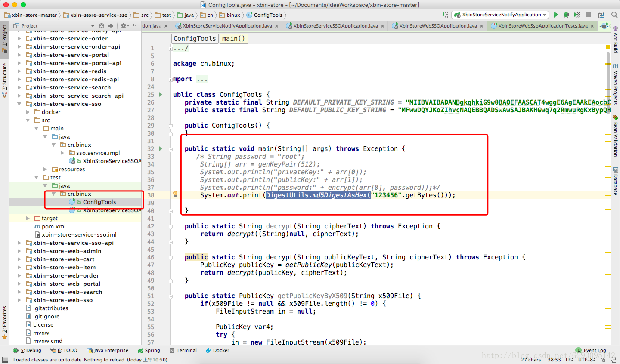620x364 pixels.
Task: Open the Structure tool window
Action: (4, 80)
